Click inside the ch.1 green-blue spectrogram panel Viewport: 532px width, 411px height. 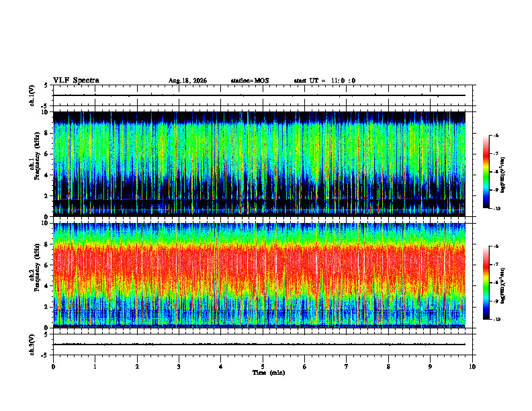tap(259, 164)
